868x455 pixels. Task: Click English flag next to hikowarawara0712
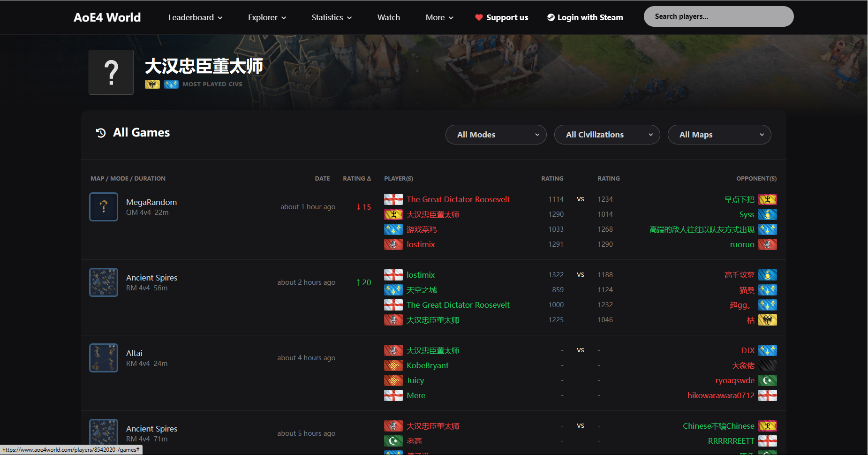[x=768, y=395]
